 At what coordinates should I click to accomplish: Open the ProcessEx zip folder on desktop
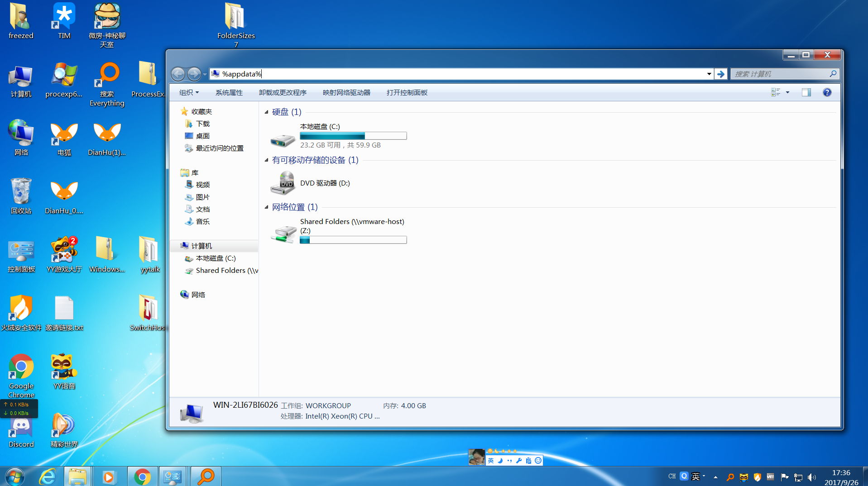148,80
